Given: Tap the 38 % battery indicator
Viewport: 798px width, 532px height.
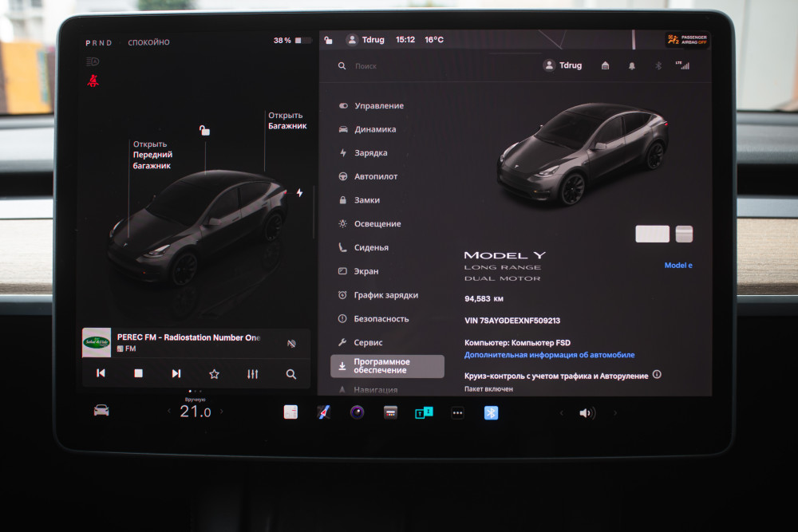Looking at the screenshot, I should tap(292, 40).
